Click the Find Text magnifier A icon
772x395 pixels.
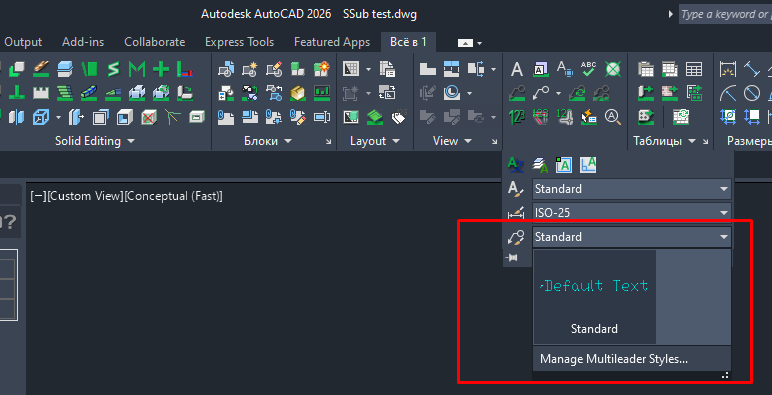[612, 117]
